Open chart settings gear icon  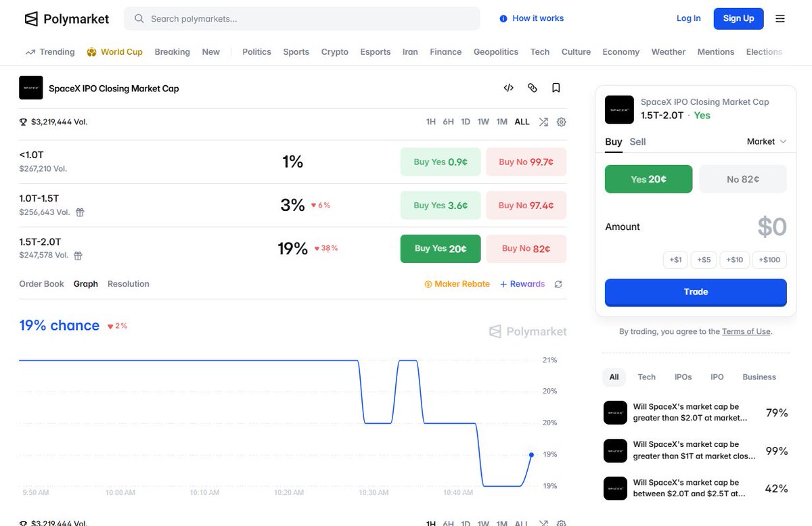click(x=561, y=122)
